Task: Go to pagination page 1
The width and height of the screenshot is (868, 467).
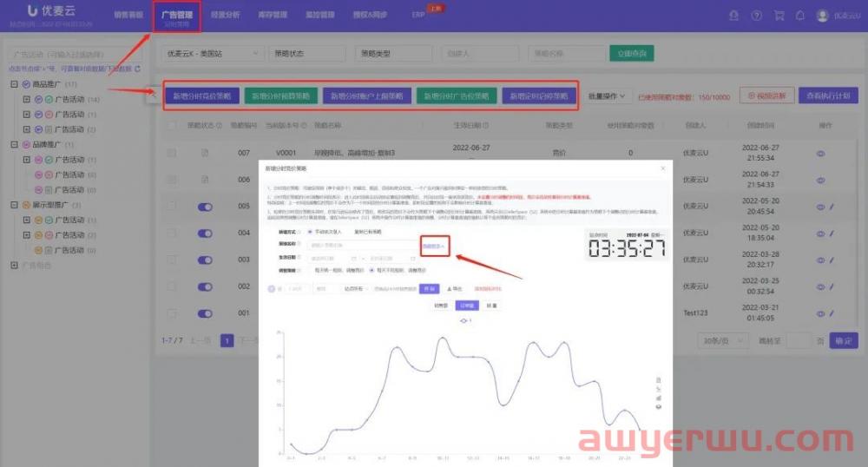Action: click(x=227, y=340)
